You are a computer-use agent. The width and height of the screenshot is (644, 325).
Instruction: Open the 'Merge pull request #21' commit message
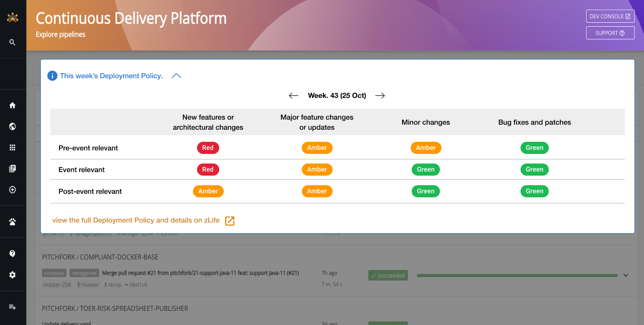201,273
